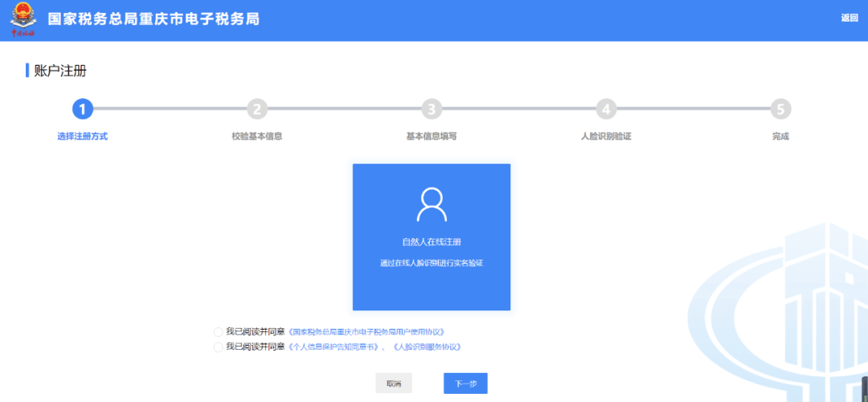Select the 基本信息填写 step label

pos(432,136)
